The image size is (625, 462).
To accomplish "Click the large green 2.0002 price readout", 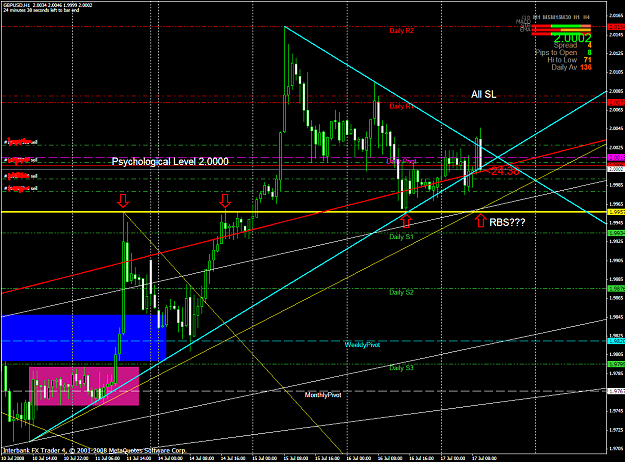I will click(572, 38).
